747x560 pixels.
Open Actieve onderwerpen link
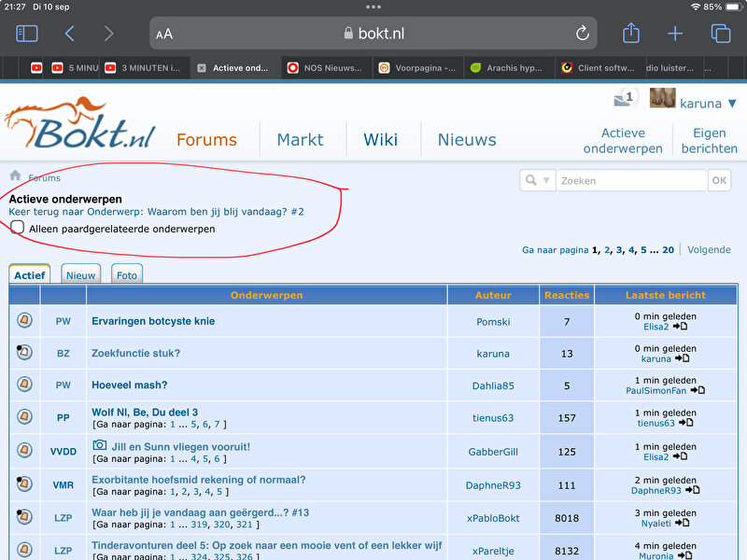[x=623, y=141]
